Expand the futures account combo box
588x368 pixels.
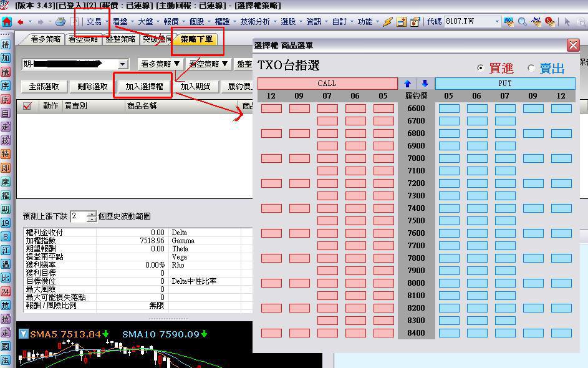[x=123, y=64]
